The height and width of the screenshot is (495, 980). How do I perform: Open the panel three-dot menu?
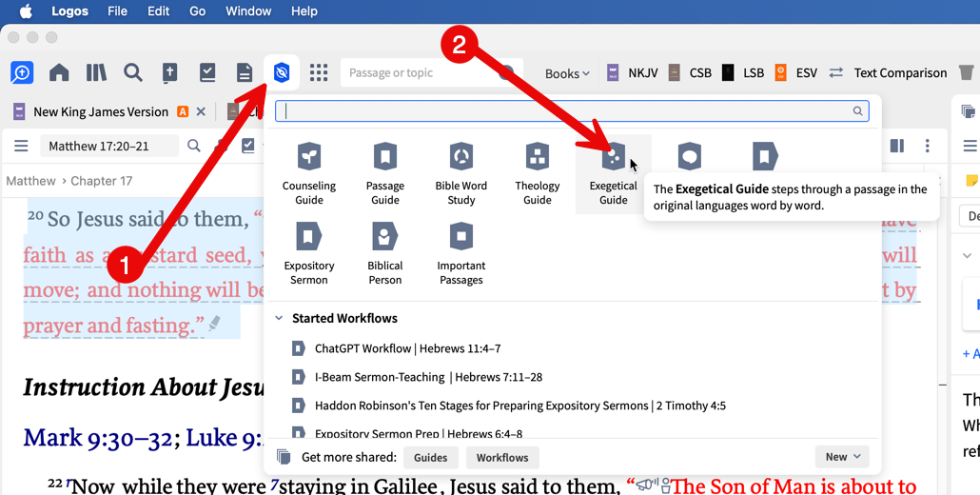point(928,147)
